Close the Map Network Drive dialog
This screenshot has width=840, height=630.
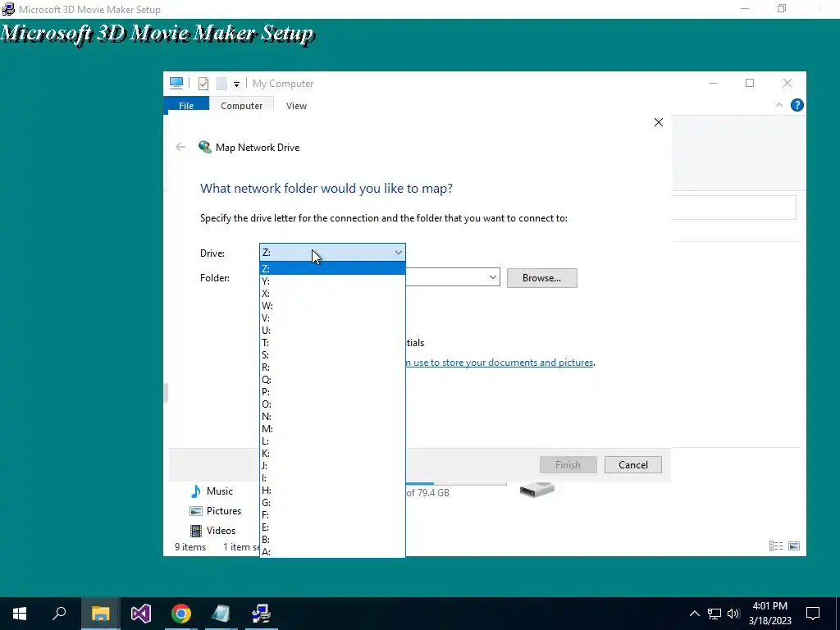click(x=659, y=122)
